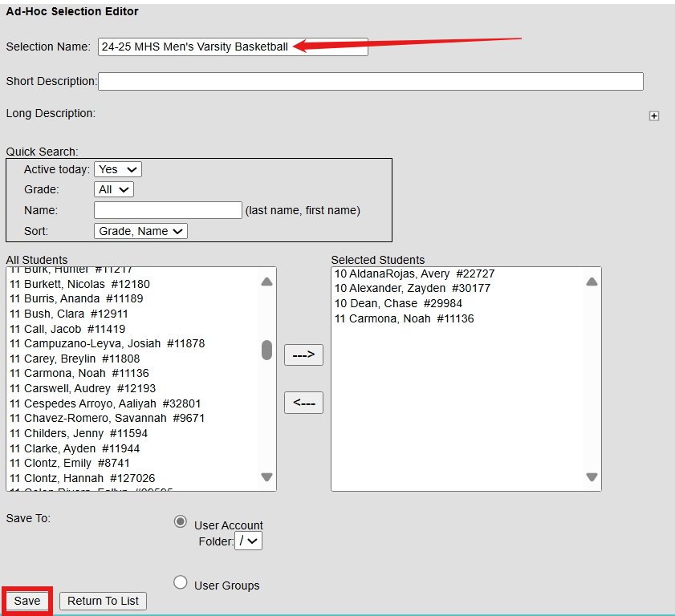
Task: Click Selected Students list scroll up arrow
Action: (592, 282)
